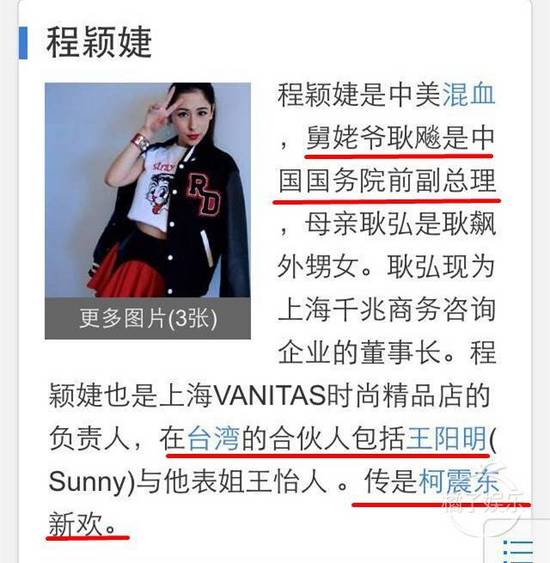Follow the 台湾 link
Image resolution: width=550 pixels, height=563 pixels.
[213, 438]
